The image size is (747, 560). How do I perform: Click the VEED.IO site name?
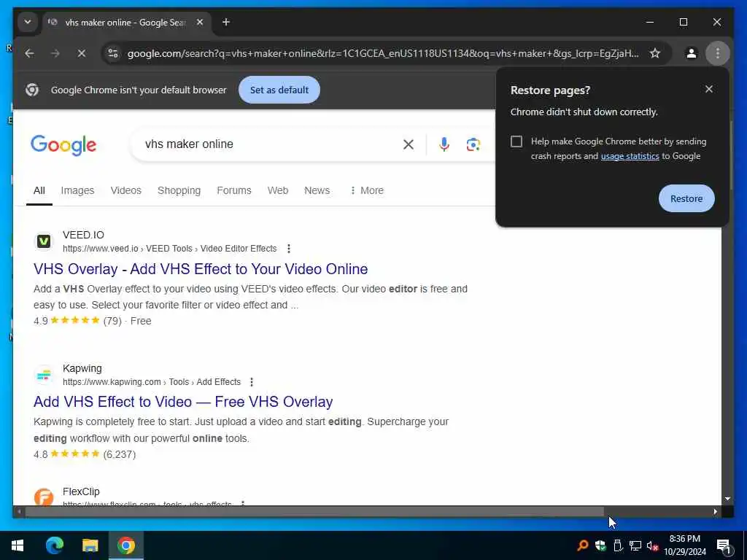[83, 235]
